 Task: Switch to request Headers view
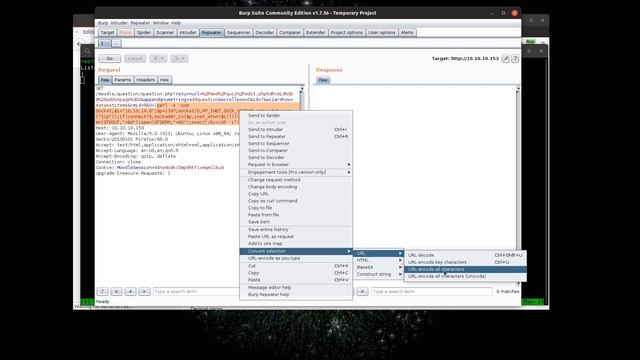[x=145, y=80]
